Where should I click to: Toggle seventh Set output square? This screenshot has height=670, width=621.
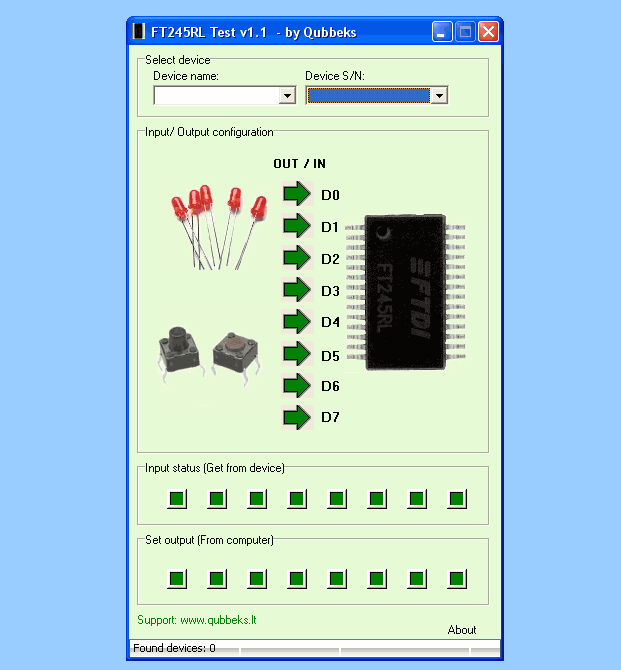click(417, 579)
